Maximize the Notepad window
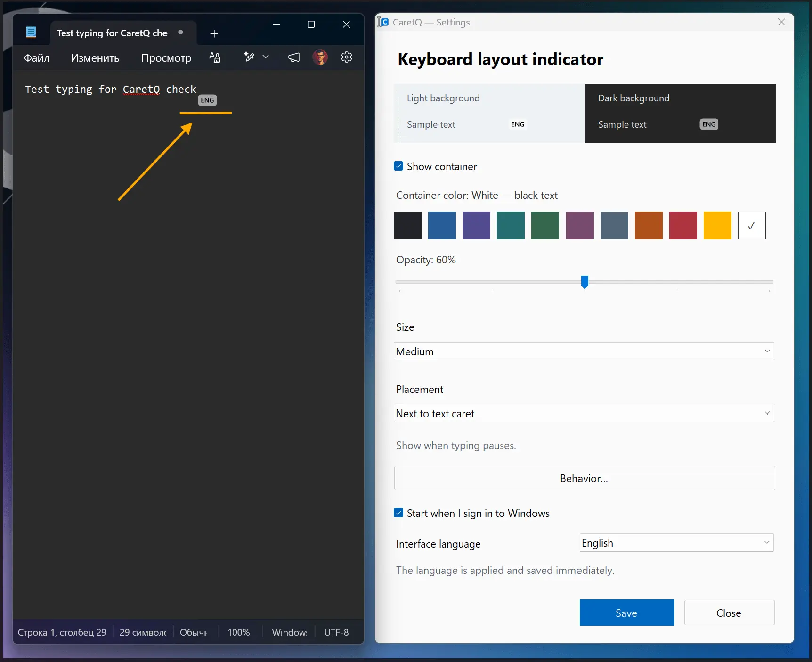 coord(311,24)
